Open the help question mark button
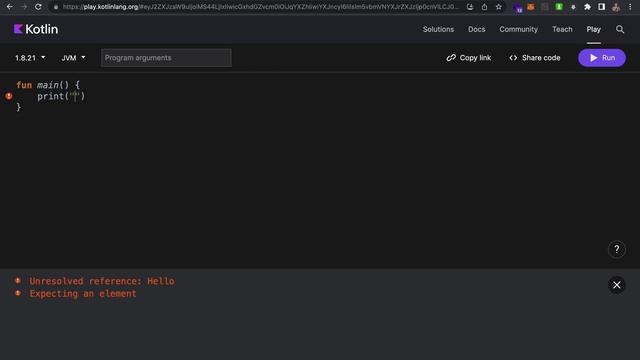The image size is (640, 360). point(616,249)
